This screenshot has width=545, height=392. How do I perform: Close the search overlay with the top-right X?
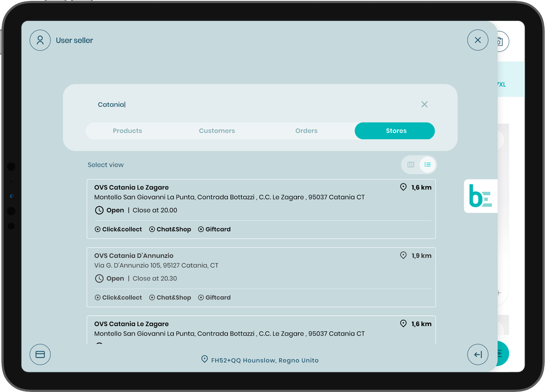[478, 40]
